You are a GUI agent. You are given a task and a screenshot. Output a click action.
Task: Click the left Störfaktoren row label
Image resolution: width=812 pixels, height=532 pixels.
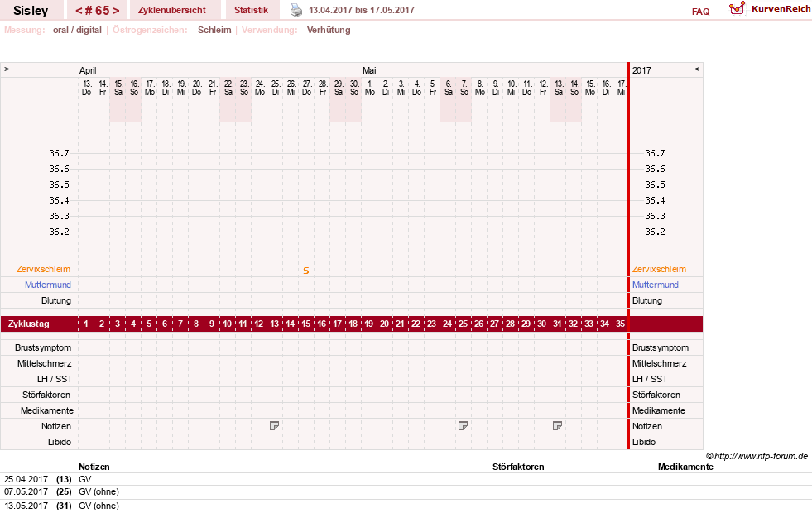[x=46, y=395]
